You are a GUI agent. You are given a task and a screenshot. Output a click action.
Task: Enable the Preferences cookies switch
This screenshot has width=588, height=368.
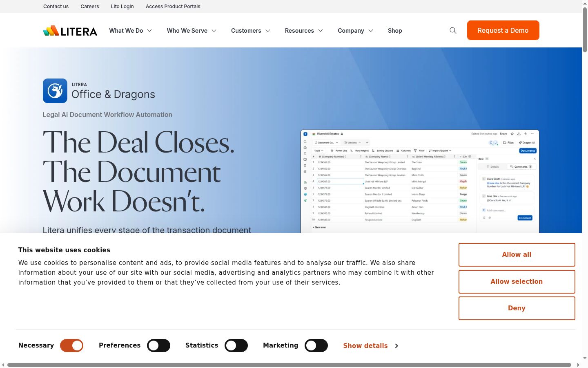(x=158, y=346)
